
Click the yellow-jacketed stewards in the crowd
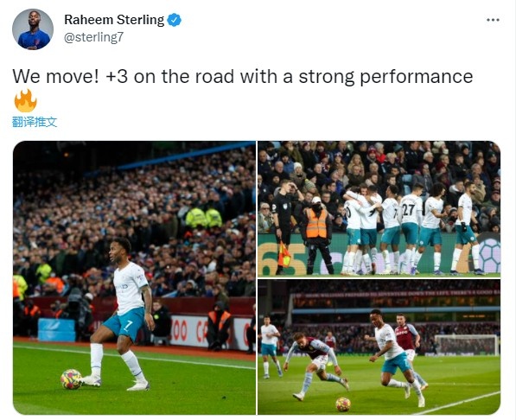(x=204, y=218)
